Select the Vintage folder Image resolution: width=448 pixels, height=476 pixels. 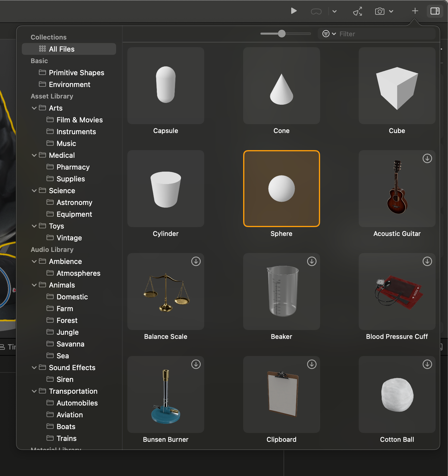[x=64, y=238]
